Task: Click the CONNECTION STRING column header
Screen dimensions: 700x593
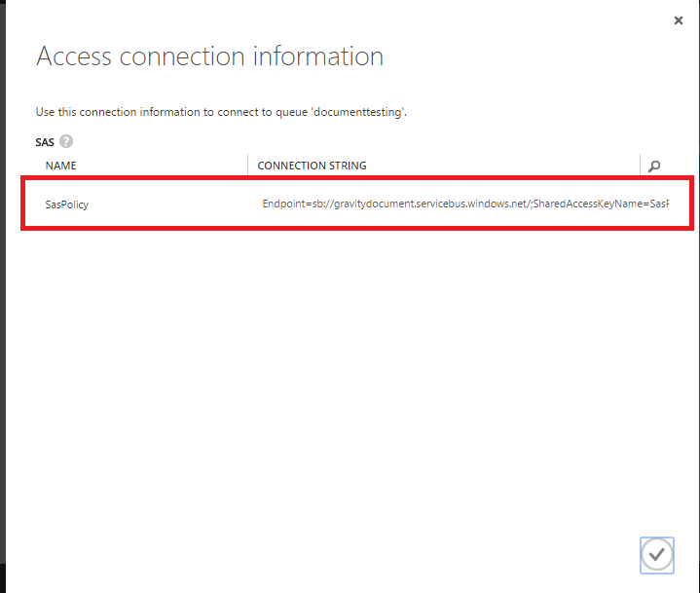Action: [x=312, y=166]
